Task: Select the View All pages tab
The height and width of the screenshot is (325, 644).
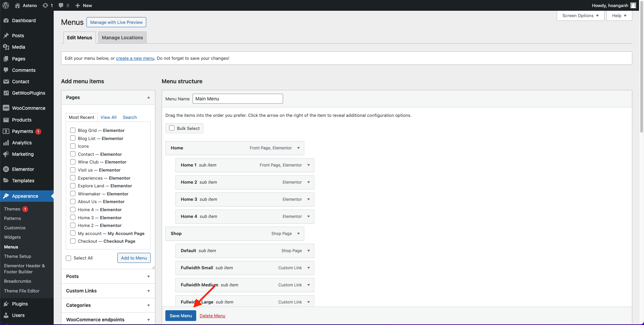Action: (108, 117)
